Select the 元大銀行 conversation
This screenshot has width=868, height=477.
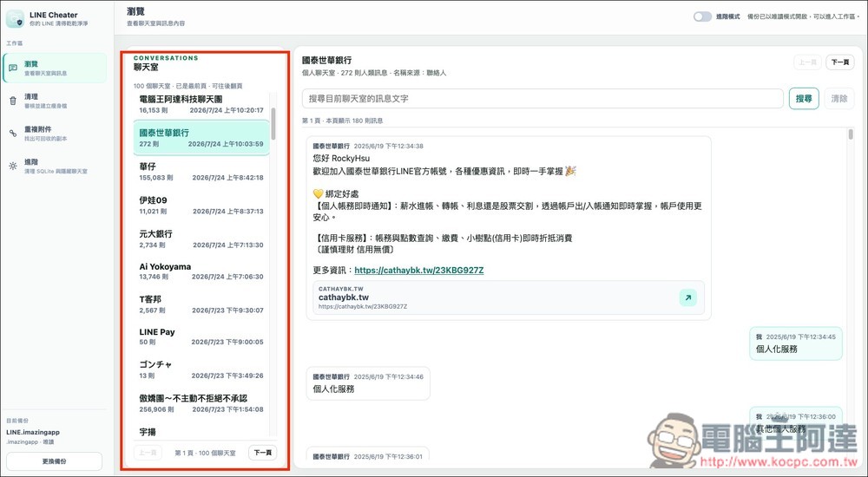pyautogui.click(x=201, y=239)
